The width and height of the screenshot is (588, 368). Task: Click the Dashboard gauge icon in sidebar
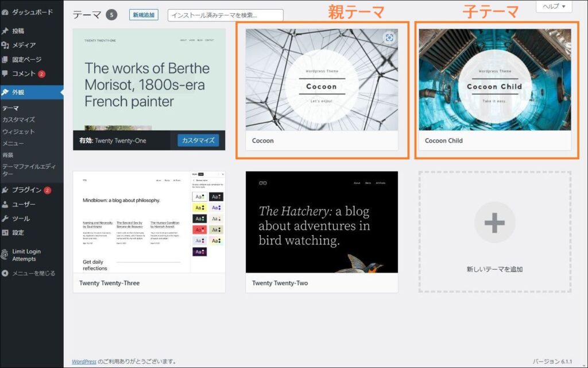pyautogui.click(x=5, y=12)
